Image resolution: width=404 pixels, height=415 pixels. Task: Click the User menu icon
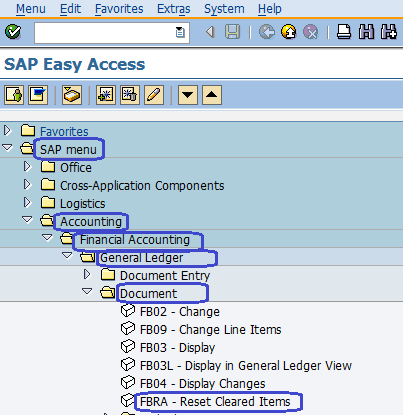pyautogui.click(x=14, y=95)
